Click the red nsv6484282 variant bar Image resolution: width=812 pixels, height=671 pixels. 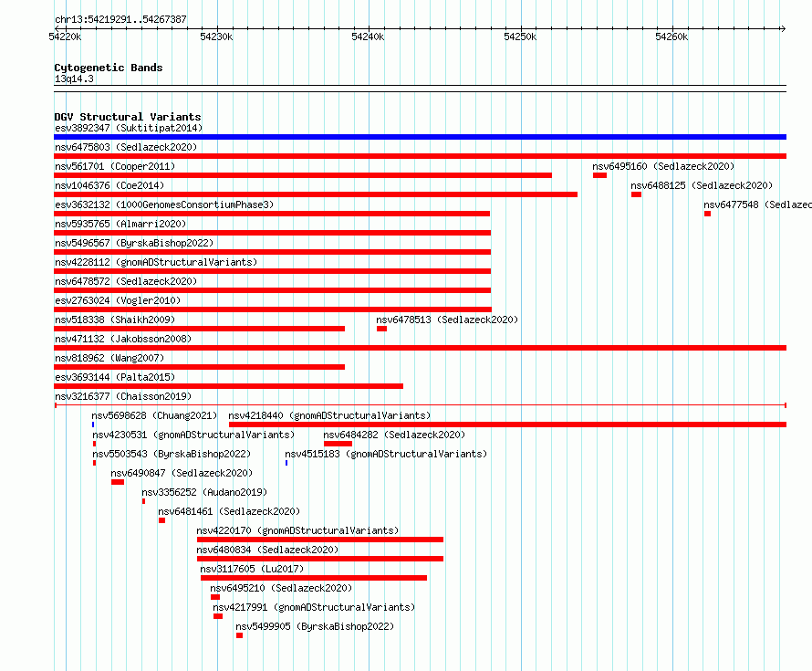338,444
